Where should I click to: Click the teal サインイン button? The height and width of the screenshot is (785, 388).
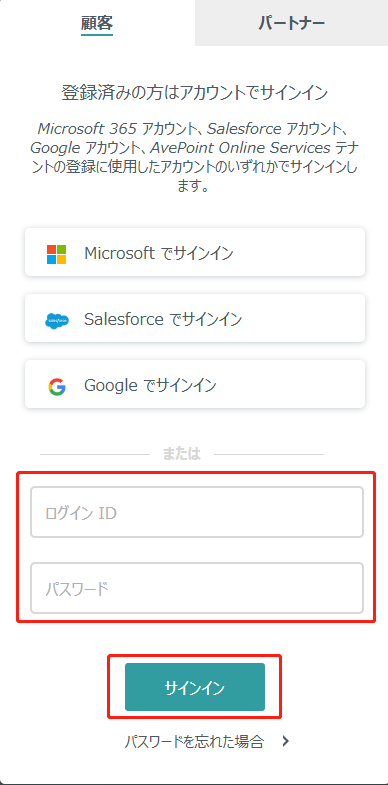pyautogui.click(x=195, y=687)
